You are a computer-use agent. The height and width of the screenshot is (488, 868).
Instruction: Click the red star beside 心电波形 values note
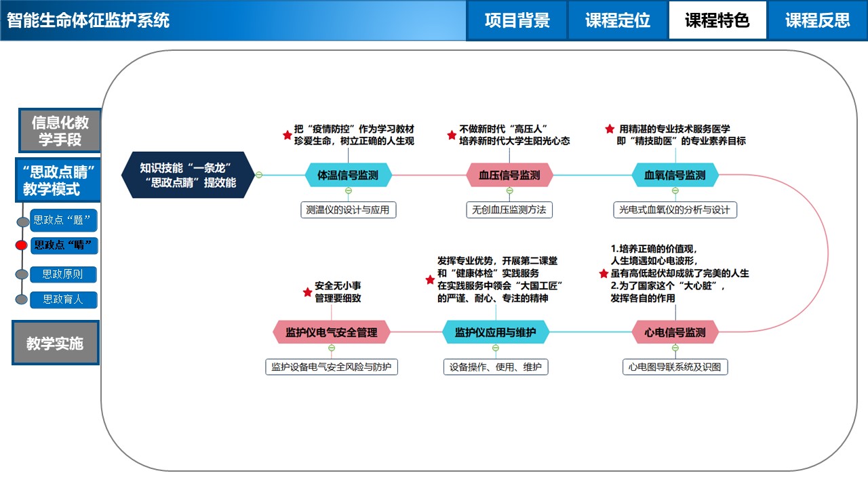pos(604,273)
